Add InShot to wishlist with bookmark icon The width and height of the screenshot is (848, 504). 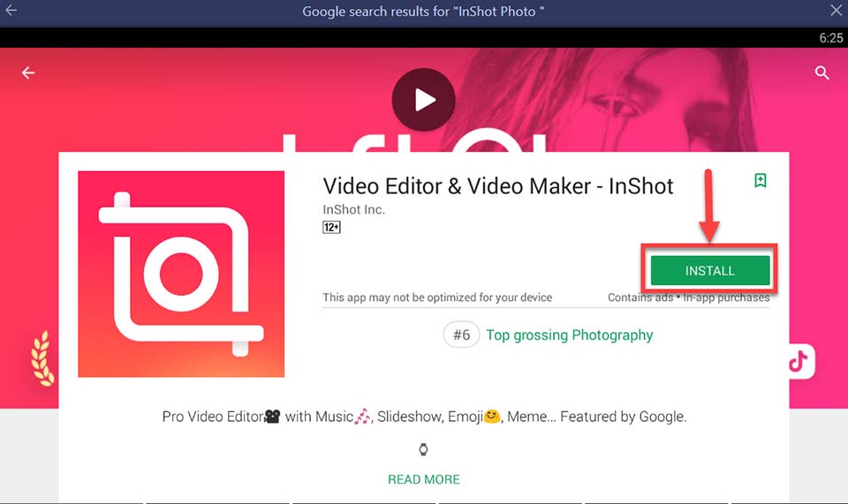(x=761, y=180)
